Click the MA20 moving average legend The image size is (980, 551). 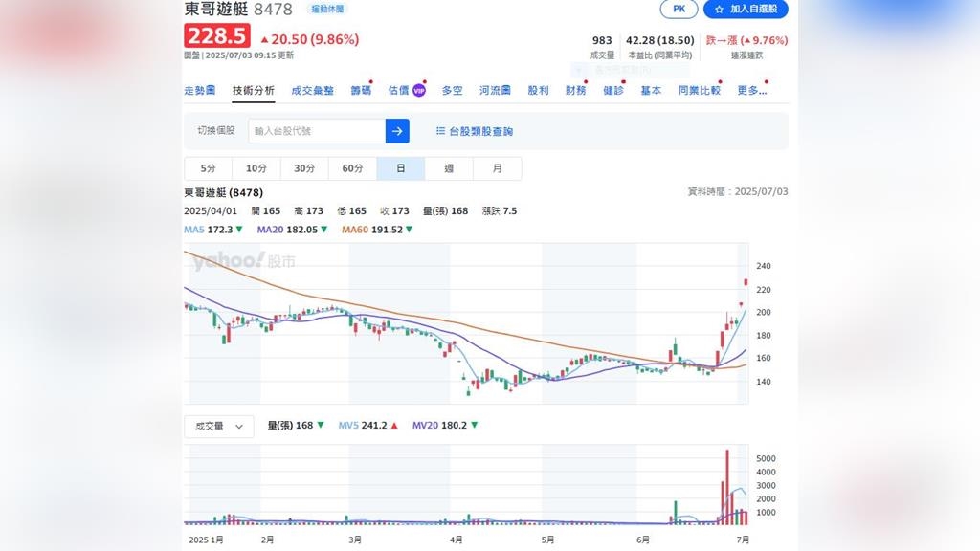tap(293, 230)
